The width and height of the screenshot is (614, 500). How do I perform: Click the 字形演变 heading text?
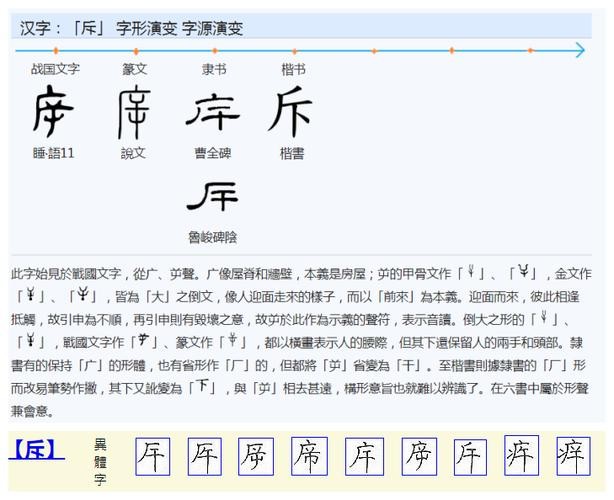(x=146, y=29)
